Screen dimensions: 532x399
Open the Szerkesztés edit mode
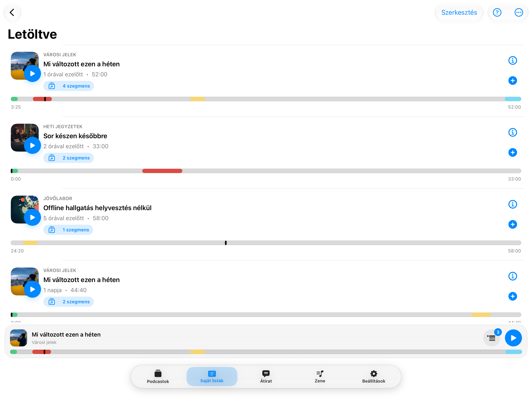pos(459,13)
